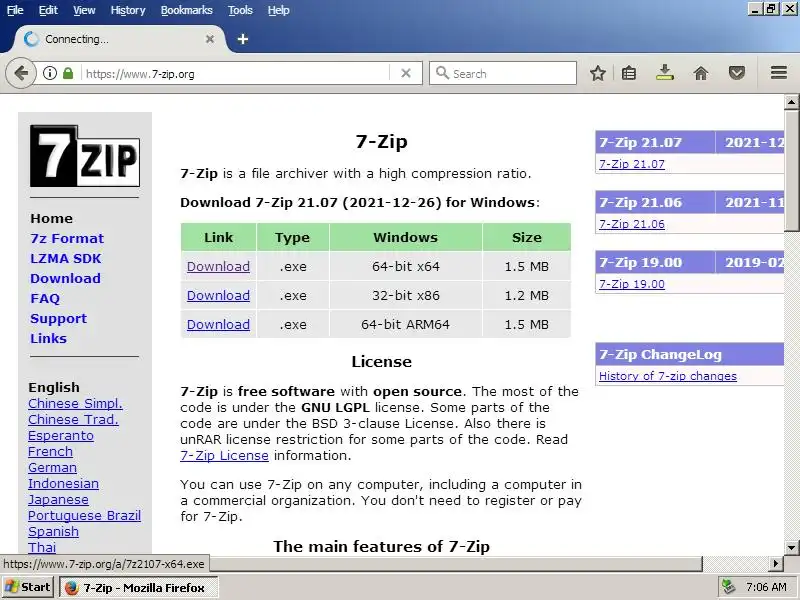Open the Downloads arrow icon
The width and height of the screenshot is (800, 600).
tap(664, 73)
